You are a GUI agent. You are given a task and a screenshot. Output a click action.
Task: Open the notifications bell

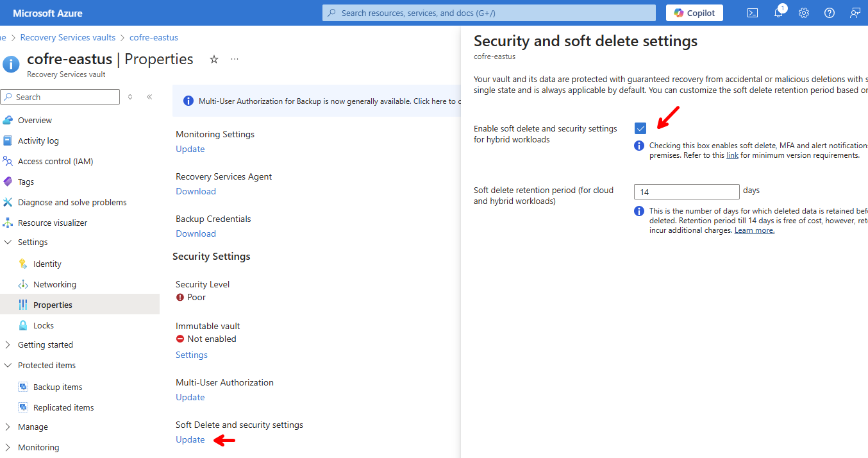click(778, 13)
